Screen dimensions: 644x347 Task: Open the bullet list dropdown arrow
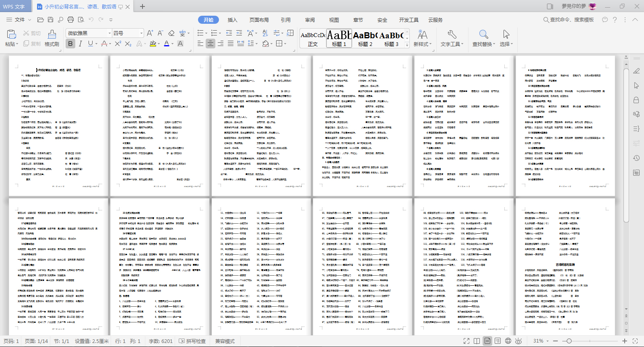(206, 33)
